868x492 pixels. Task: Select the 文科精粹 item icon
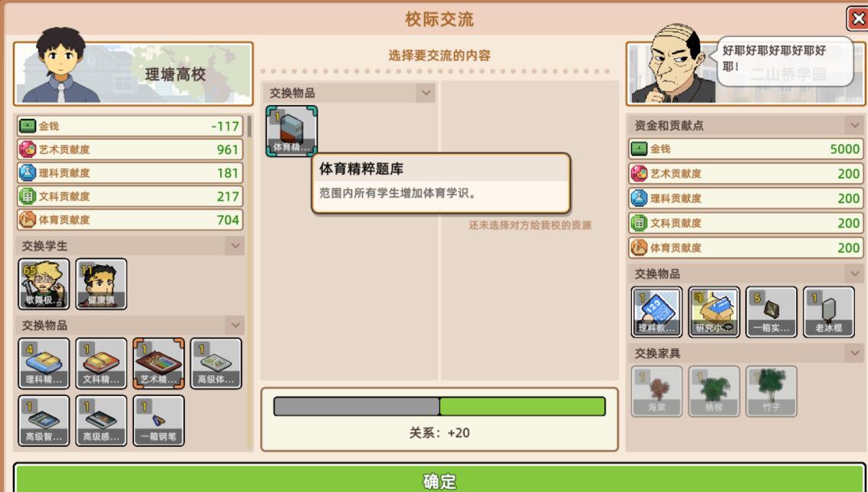(101, 363)
